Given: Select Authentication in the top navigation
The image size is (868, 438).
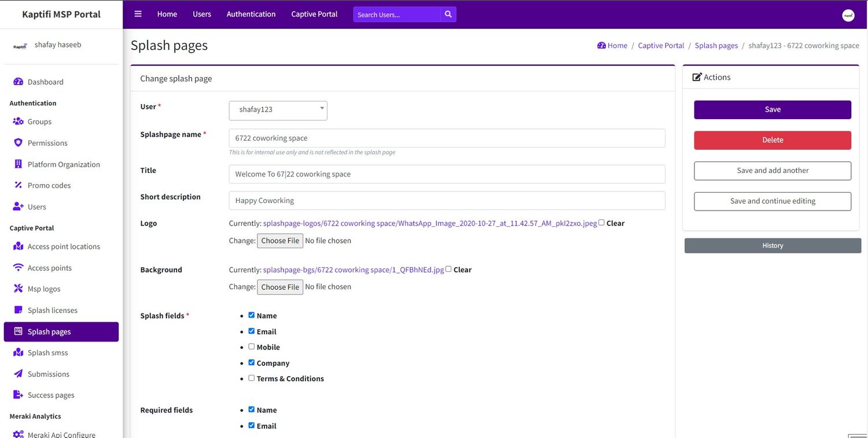Looking at the screenshot, I should click(251, 14).
